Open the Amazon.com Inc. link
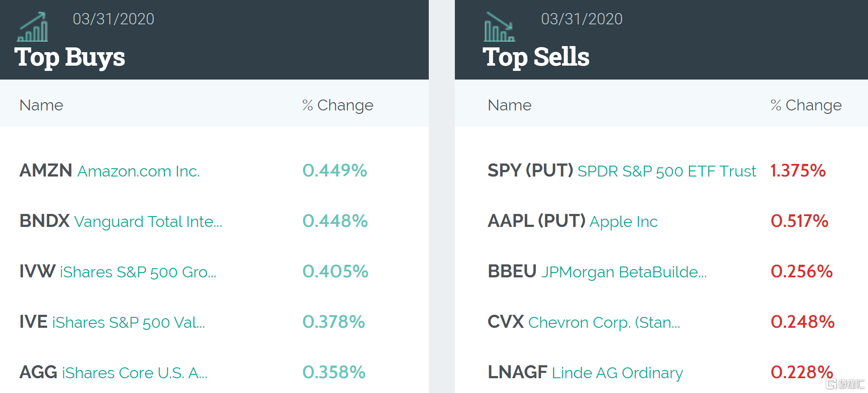Image resolution: width=868 pixels, height=393 pixels. [x=138, y=171]
